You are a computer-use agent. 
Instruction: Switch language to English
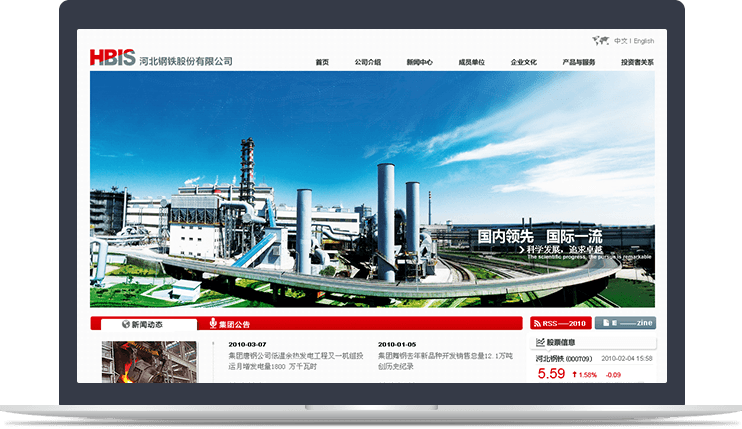click(644, 41)
